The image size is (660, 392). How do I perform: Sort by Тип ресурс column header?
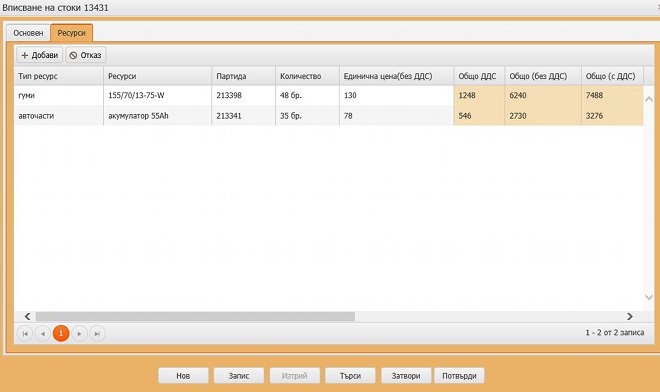[59, 76]
